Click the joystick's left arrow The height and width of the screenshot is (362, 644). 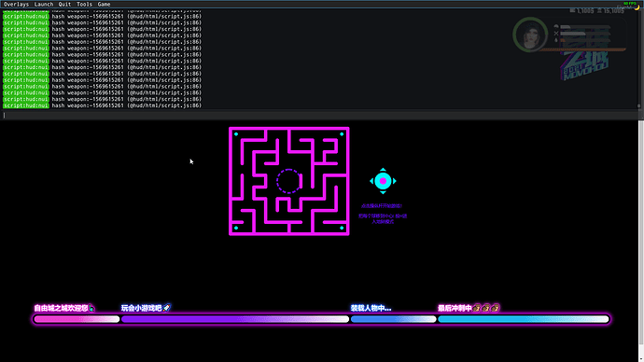tap(371, 181)
